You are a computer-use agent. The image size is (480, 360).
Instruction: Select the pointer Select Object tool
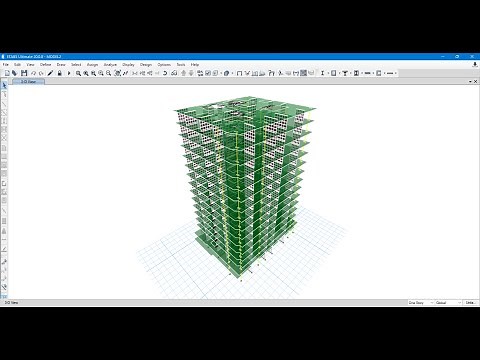point(4,86)
